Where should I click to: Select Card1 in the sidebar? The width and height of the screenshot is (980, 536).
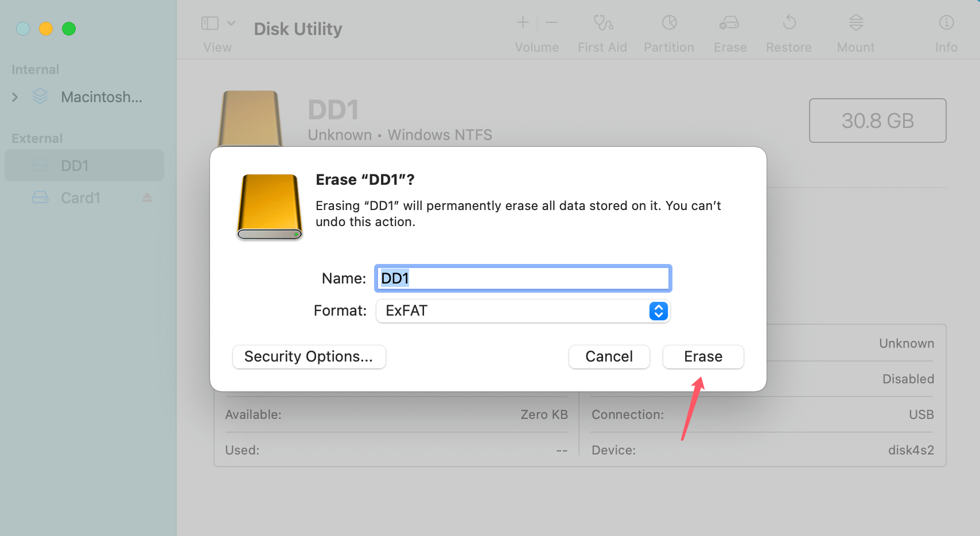point(80,197)
